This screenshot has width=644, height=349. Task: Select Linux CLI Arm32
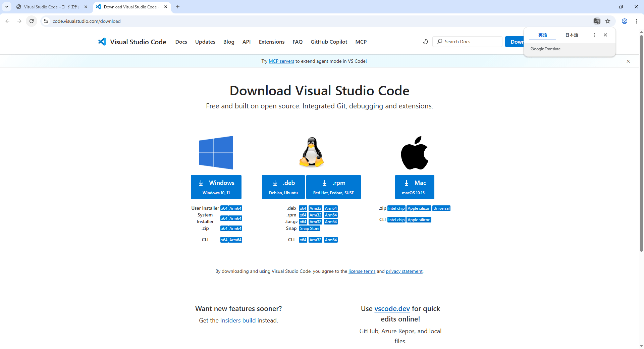(x=315, y=240)
